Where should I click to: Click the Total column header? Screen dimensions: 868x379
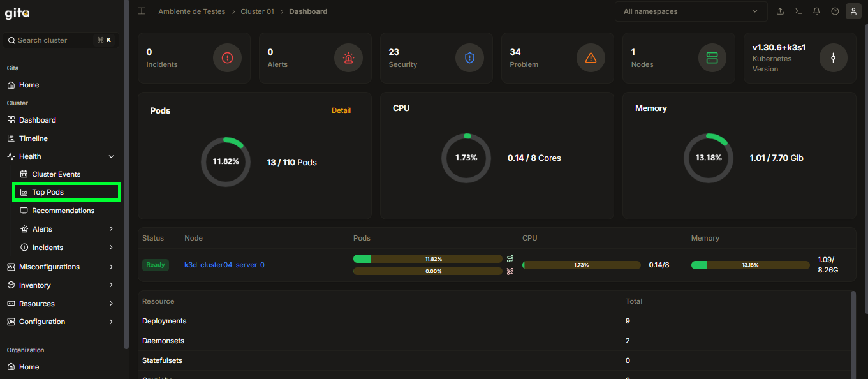click(634, 301)
